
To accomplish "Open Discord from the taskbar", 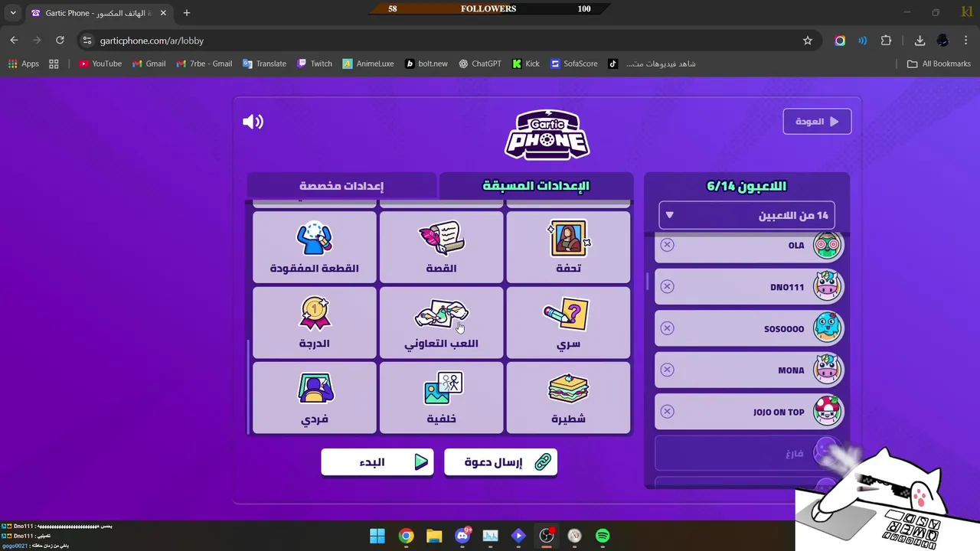I will point(462,536).
